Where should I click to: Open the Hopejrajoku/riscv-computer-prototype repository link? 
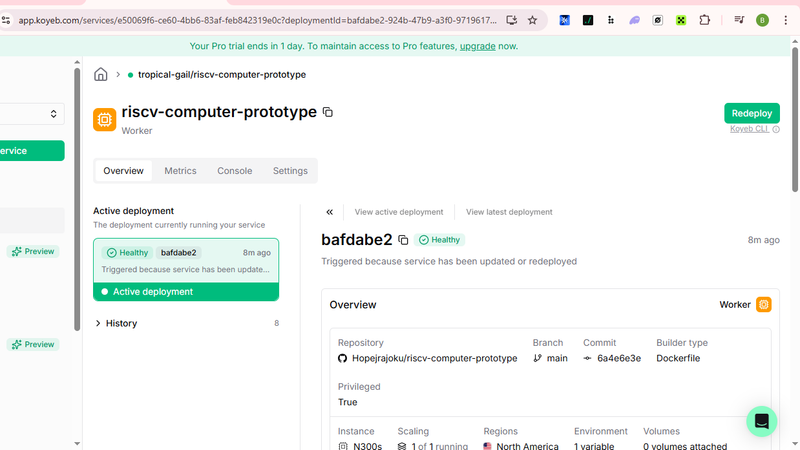coord(434,358)
